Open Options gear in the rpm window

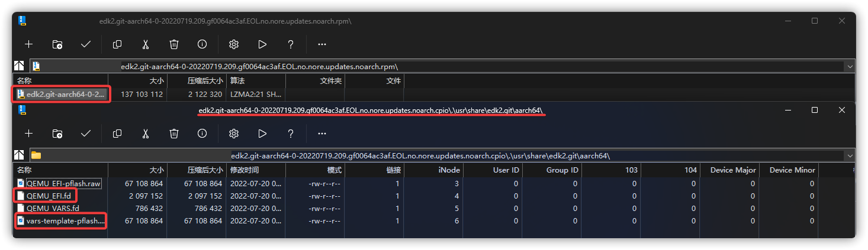tap(234, 44)
